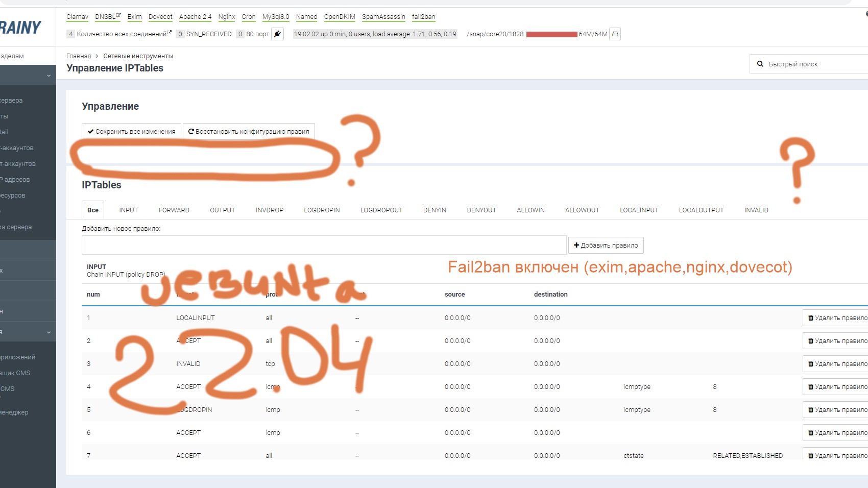Screen dimensions: 868x488
Task: Open the Apache 2.4 service link
Action: 195,17
